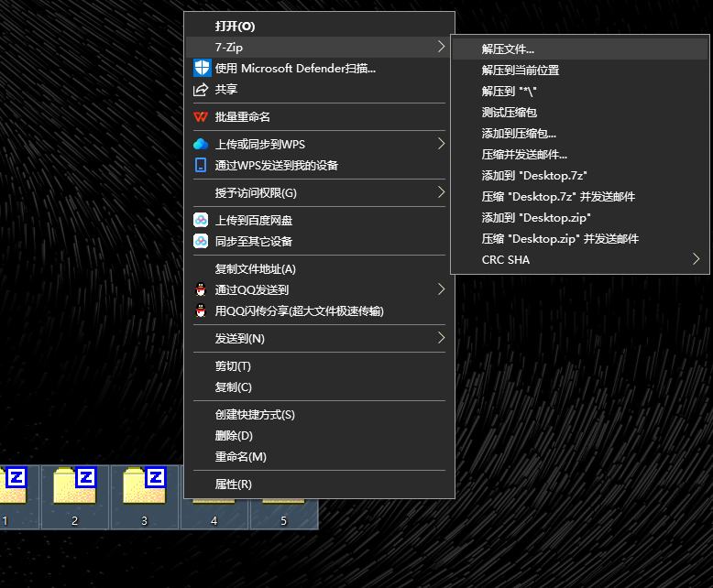This screenshot has height=588, width=713.
Task: Select 添加到 "Desktop.7z" entry
Action: [x=580, y=176]
